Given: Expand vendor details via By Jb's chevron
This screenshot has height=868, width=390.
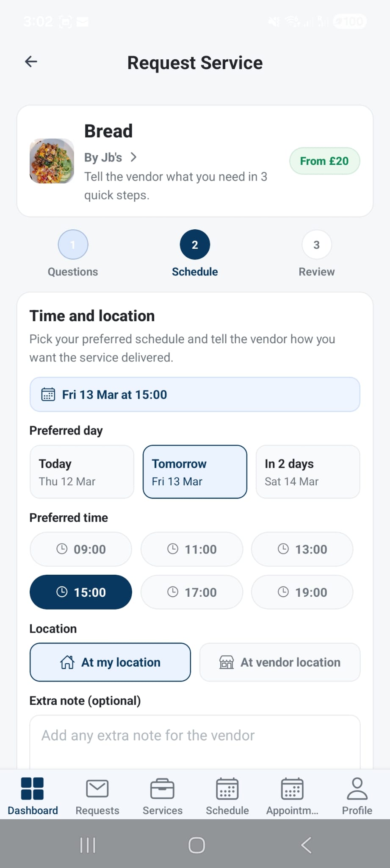Looking at the screenshot, I should pyautogui.click(x=133, y=157).
